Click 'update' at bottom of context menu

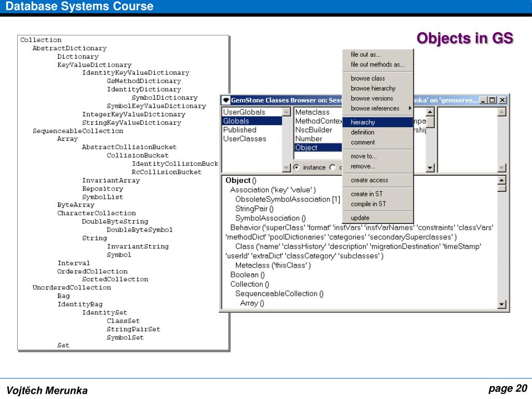coord(360,218)
